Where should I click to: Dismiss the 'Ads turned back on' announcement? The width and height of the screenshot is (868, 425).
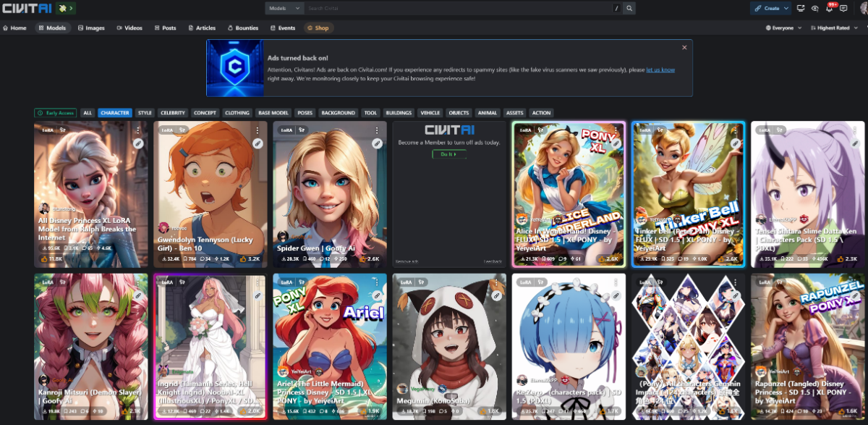coord(684,48)
